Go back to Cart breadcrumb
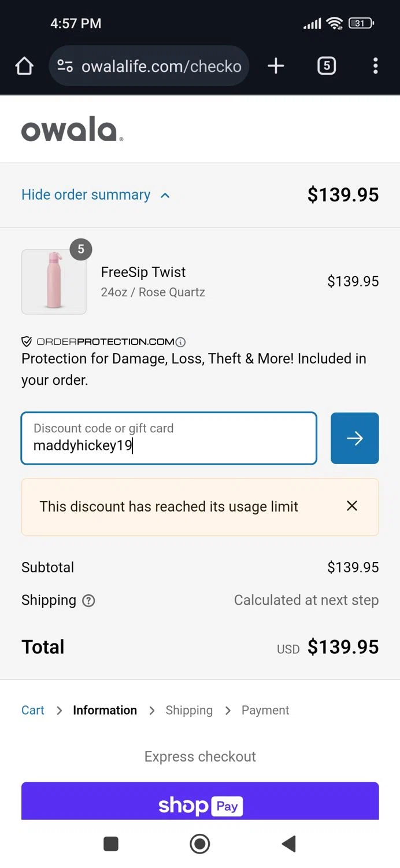Image resolution: width=400 pixels, height=868 pixels. (33, 710)
